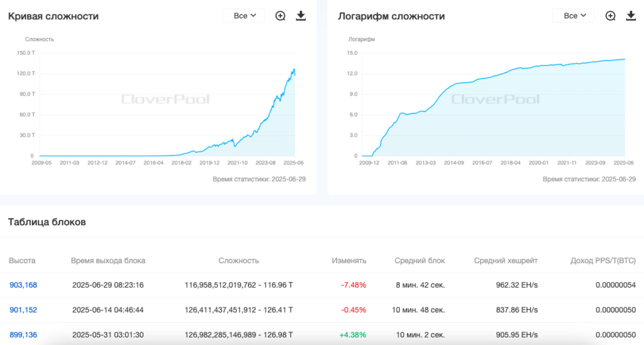644x345 pixels.
Task: Download the Логарифм сложности chart
Action: tap(631, 16)
